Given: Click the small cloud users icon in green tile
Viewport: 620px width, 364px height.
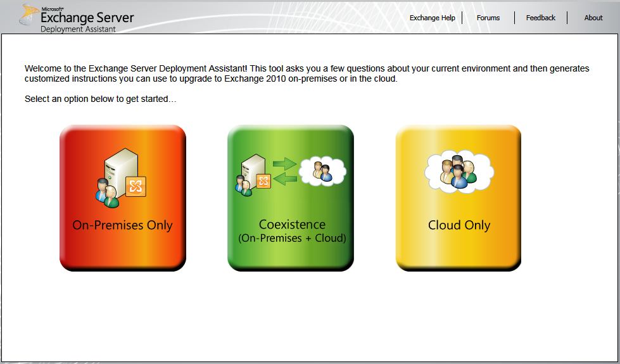Looking at the screenshot, I should point(322,170).
